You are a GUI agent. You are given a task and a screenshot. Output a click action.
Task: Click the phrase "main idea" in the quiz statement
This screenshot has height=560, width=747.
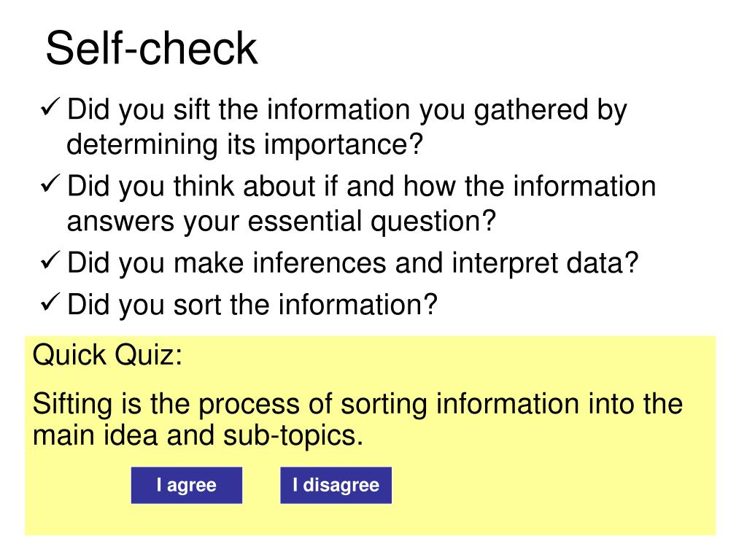point(95,435)
